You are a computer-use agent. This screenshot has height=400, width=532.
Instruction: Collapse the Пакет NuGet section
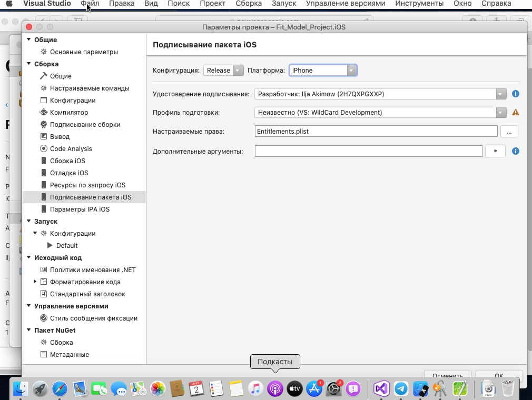[x=29, y=330]
